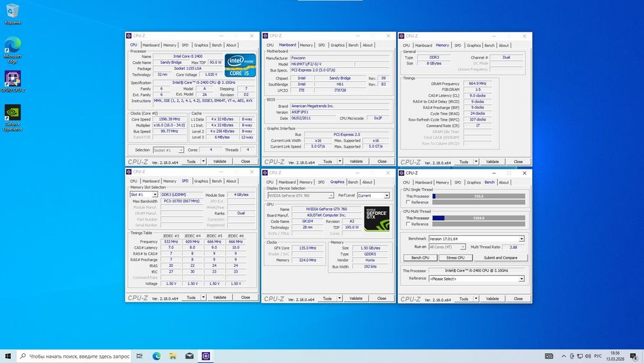Switch to About tab in Memory window
This screenshot has width=644, height=363.
coord(504,46)
